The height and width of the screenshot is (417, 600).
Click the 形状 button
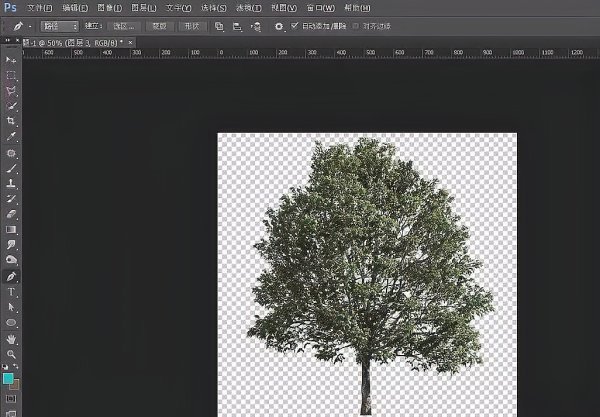coord(192,26)
